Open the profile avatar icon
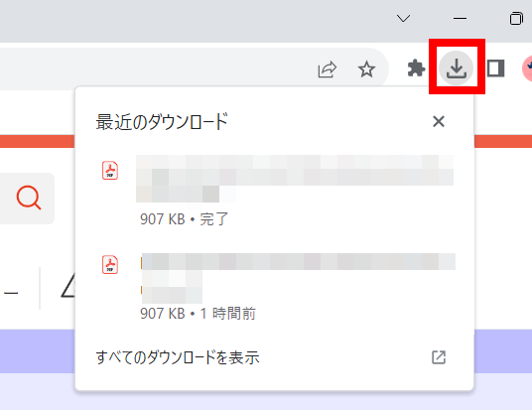The image size is (532, 410). pyautogui.click(x=527, y=68)
